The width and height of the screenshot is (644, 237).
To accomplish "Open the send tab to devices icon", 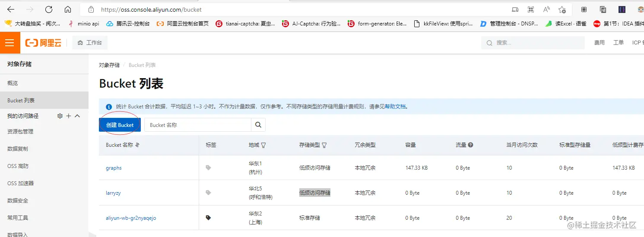I will [515, 9].
